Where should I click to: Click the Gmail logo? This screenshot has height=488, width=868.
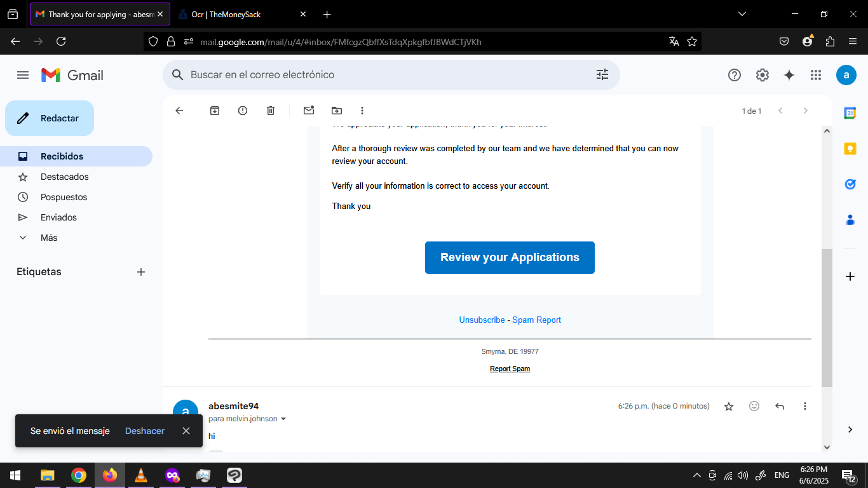click(x=72, y=75)
